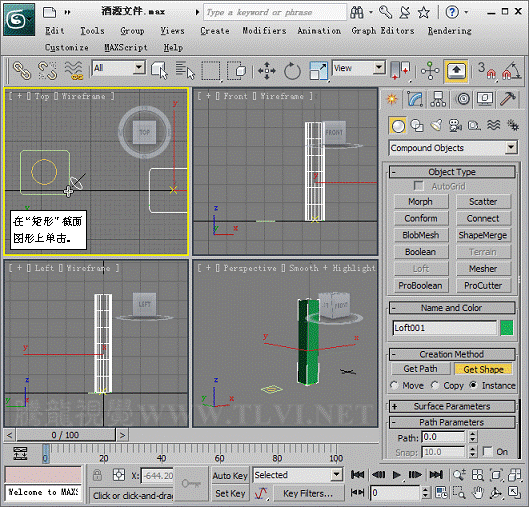529x507 pixels.
Task: Collapse the Name and Color rollout
Action: pos(452,308)
